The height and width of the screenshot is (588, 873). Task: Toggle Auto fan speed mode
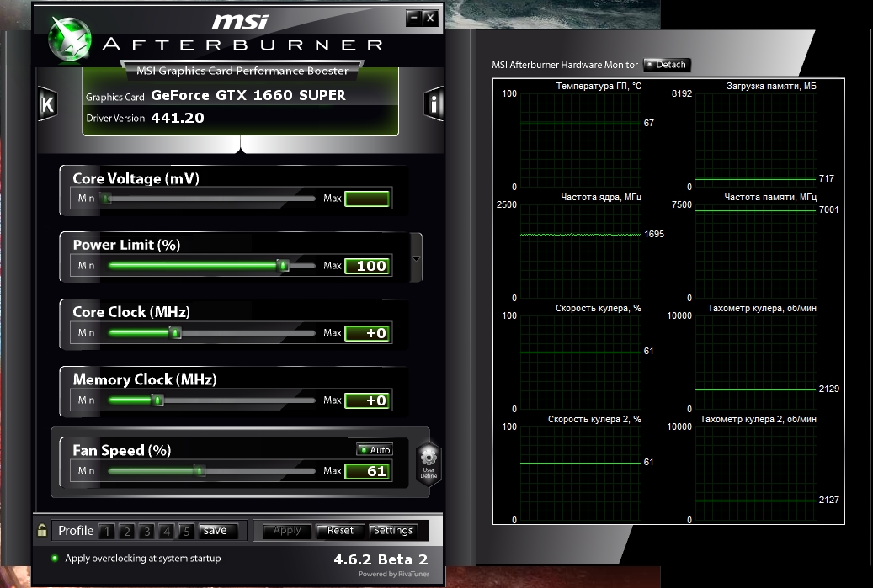click(375, 450)
